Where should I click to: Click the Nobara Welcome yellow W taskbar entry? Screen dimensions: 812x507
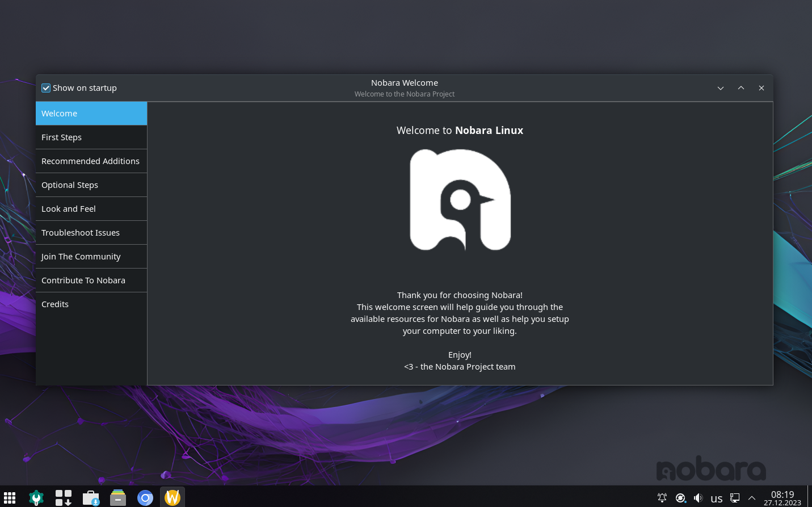click(x=173, y=497)
